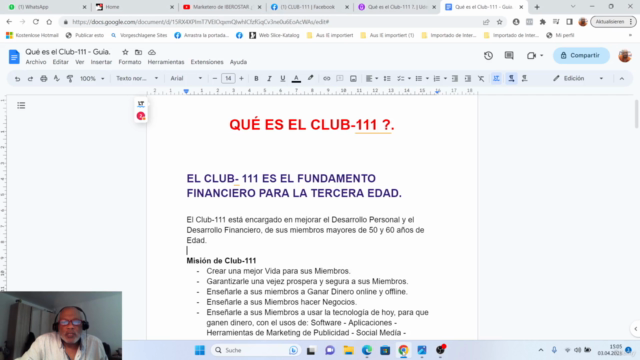This screenshot has width=640, height=360.
Task: Undo the last edit
Action: (17, 78)
